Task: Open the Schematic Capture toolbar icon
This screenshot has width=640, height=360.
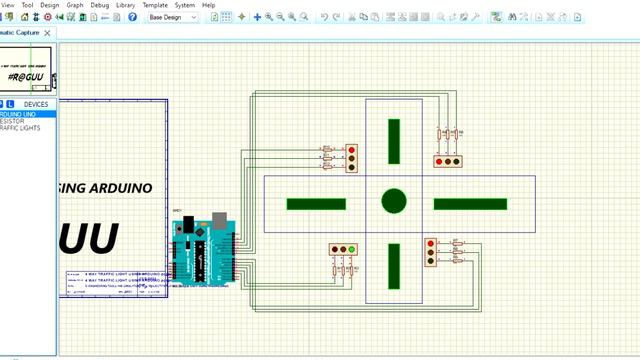Action: pyautogui.click(x=36, y=17)
